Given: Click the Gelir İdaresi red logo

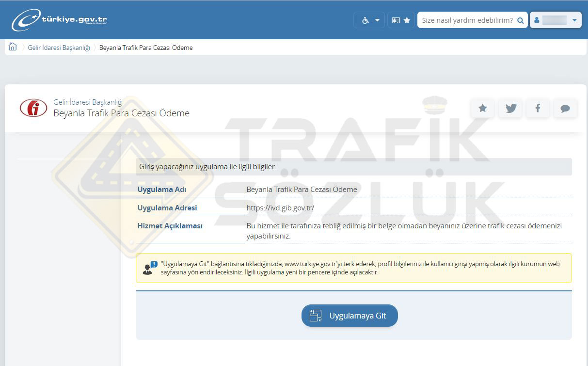Looking at the screenshot, I should pos(33,108).
